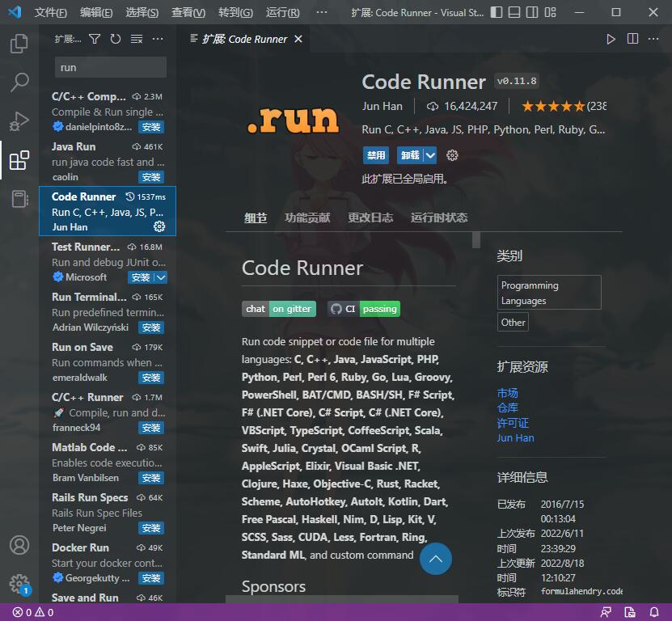Open Run and Debug view

click(x=19, y=120)
